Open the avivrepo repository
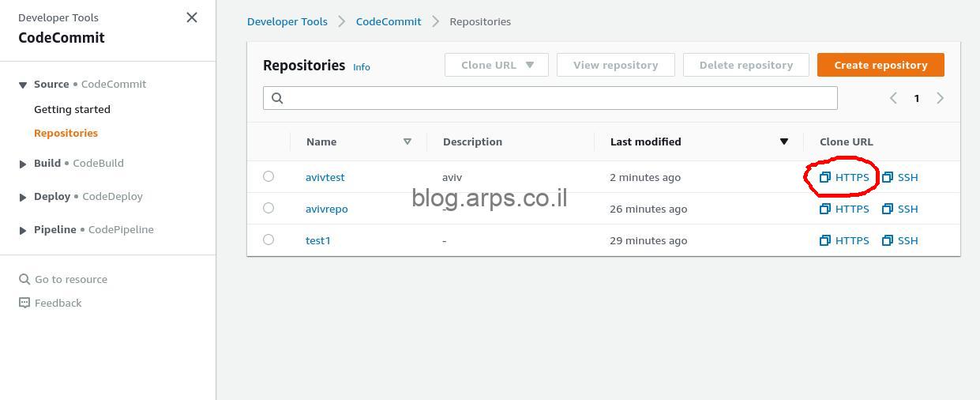 pyautogui.click(x=327, y=209)
